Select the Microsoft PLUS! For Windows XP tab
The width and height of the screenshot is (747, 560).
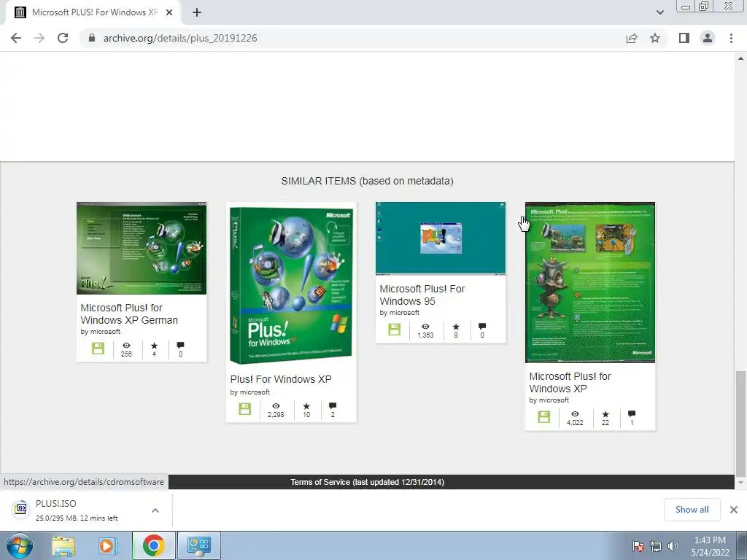click(94, 12)
